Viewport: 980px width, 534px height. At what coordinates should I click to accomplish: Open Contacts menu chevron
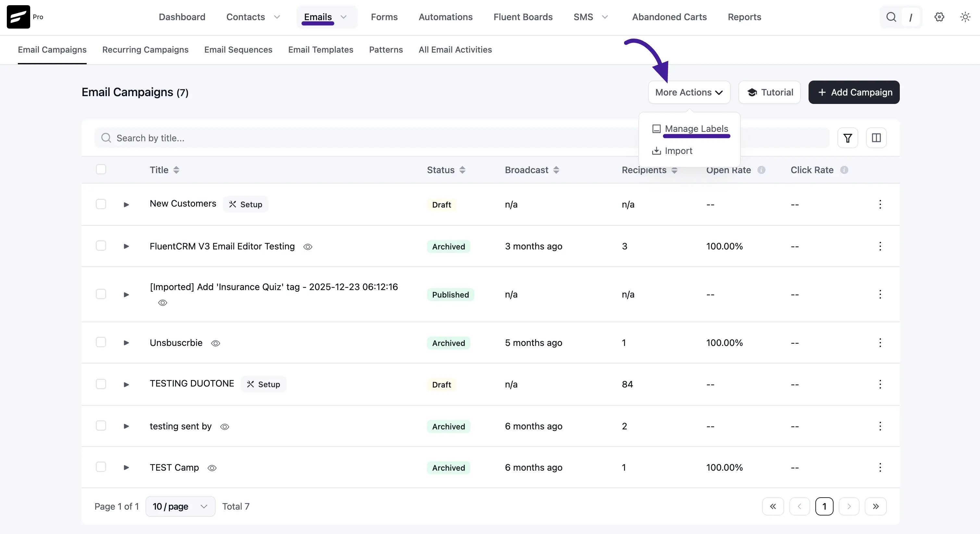[277, 17]
